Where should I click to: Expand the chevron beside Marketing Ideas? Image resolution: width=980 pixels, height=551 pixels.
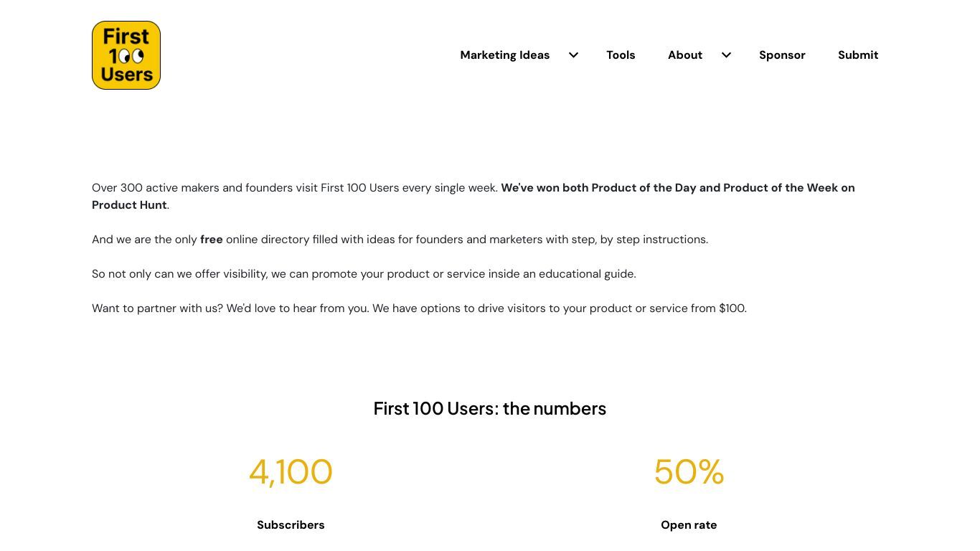pyautogui.click(x=573, y=55)
